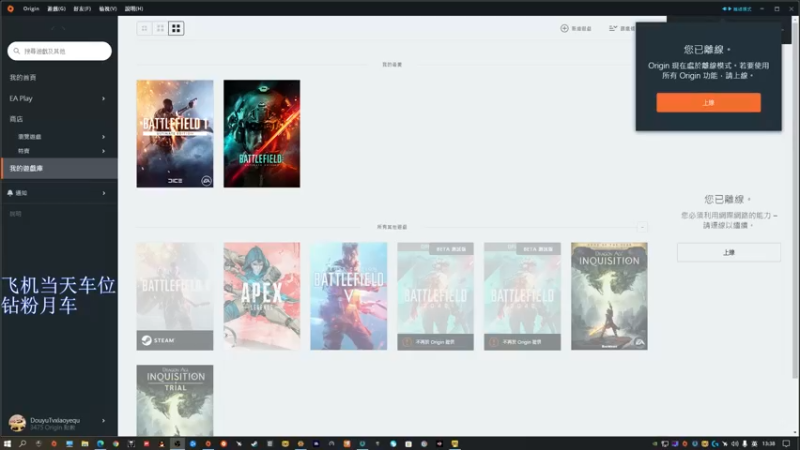The image size is (800, 450).
Task: Click the notifications bell icon
Action: tap(10, 193)
